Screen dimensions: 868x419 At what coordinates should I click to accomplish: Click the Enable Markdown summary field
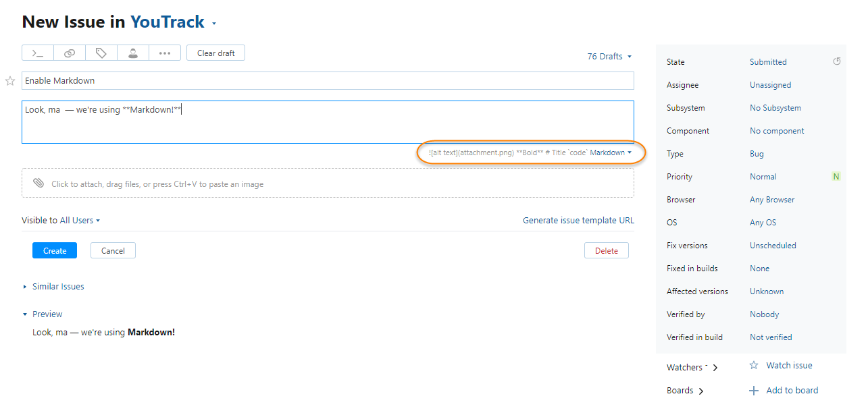pos(328,81)
